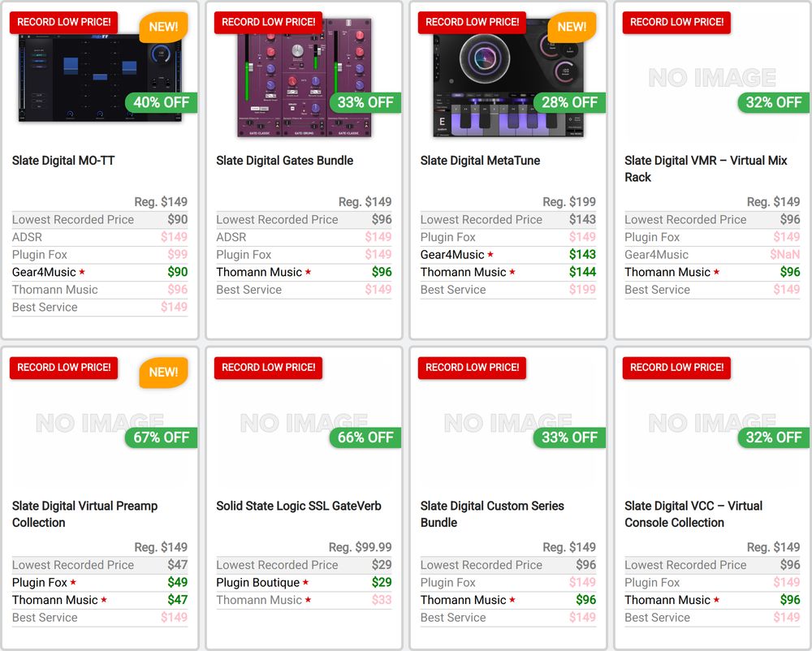Select Best Service row under Gates Bundle
The height and width of the screenshot is (651, 812).
pyautogui.click(x=304, y=290)
